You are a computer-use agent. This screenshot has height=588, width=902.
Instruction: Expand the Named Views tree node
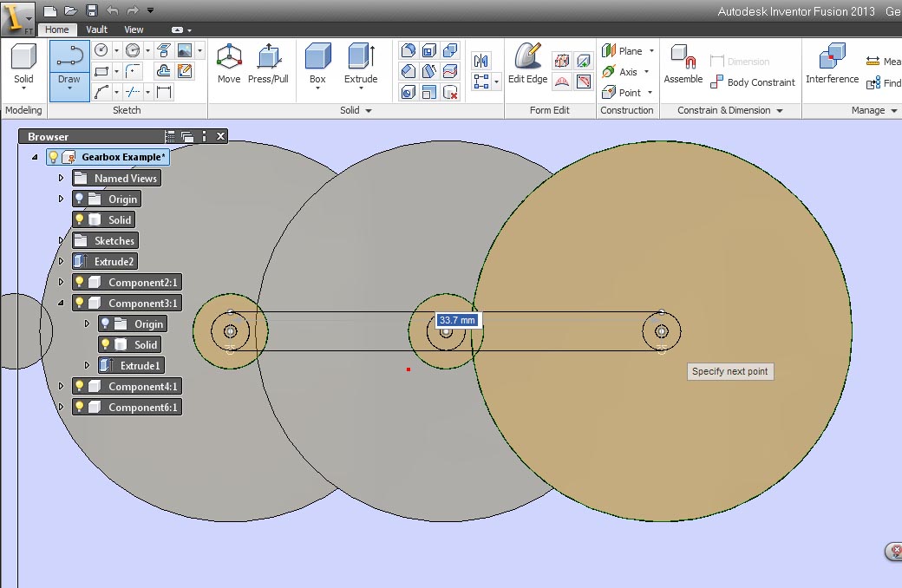tap(61, 179)
